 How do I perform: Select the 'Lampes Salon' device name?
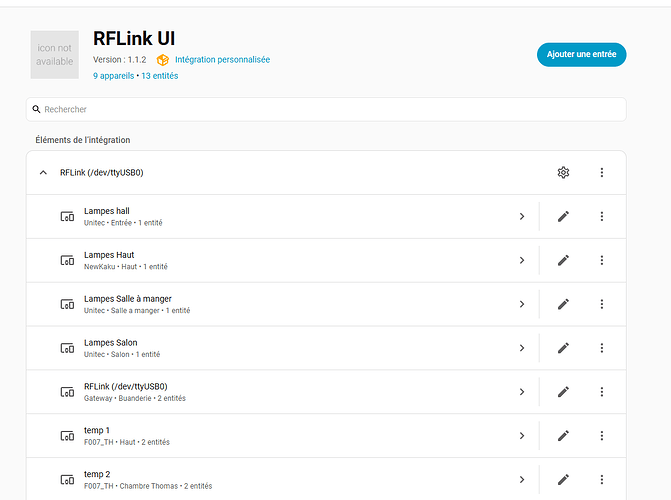tap(110, 343)
